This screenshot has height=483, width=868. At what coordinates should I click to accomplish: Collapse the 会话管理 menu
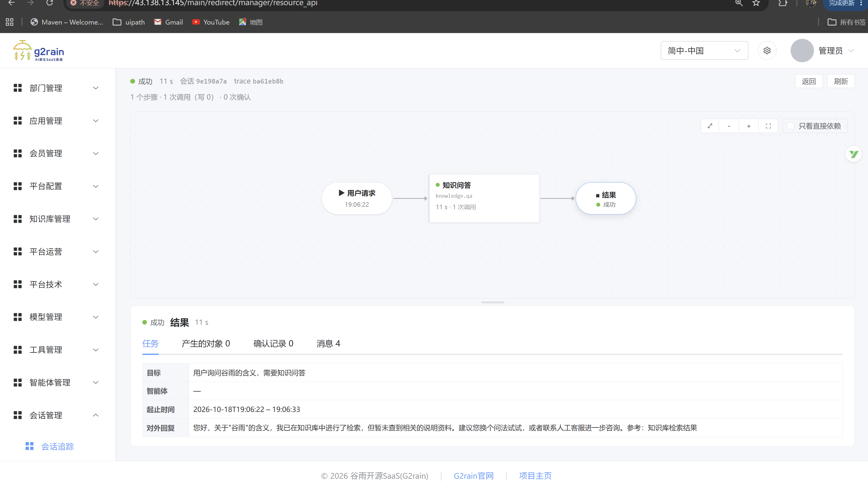[57, 415]
